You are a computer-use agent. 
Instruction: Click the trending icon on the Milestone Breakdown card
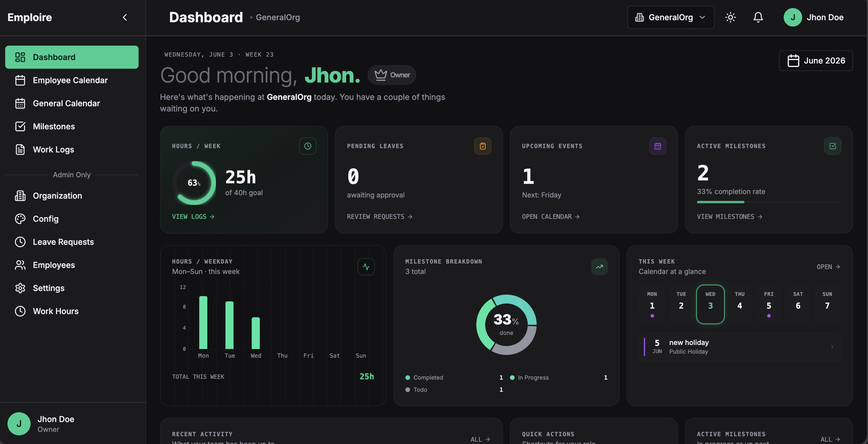click(599, 266)
